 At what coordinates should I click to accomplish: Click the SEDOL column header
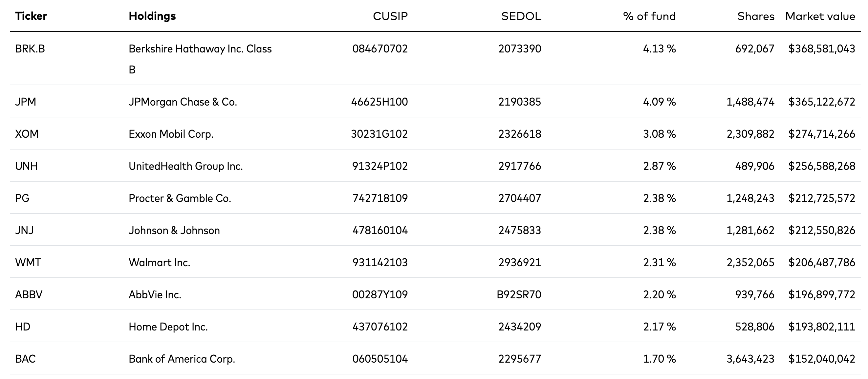[x=521, y=16]
